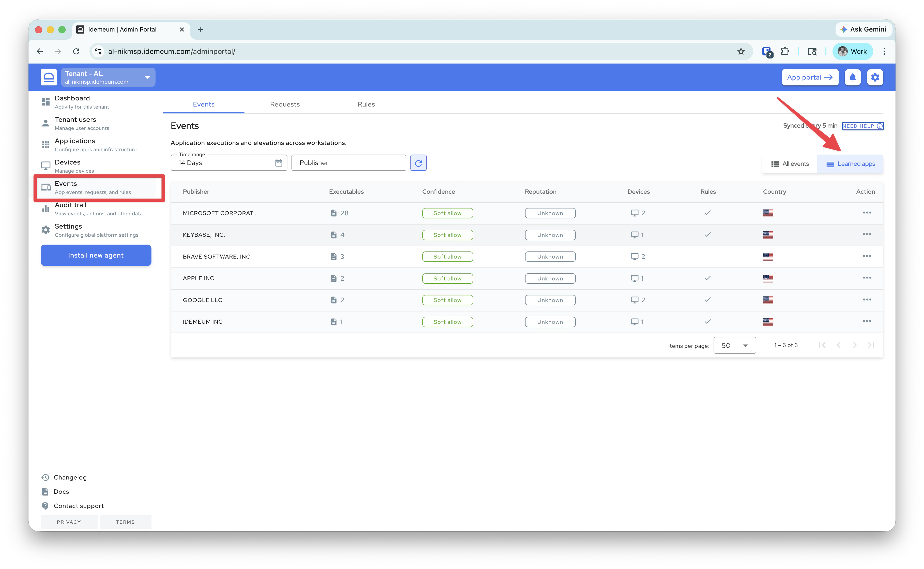Open the Rules tab
924x569 pixels.
tap(366, 104)
